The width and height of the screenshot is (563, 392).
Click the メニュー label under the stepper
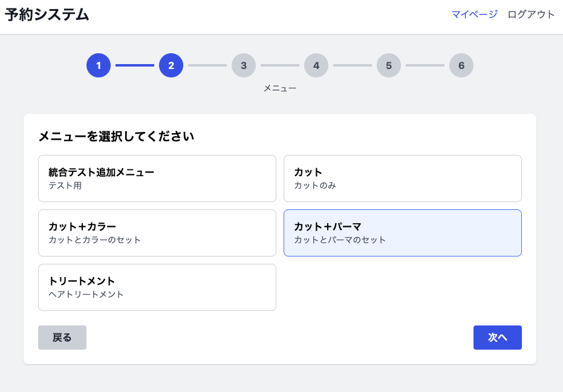[280, 88]
